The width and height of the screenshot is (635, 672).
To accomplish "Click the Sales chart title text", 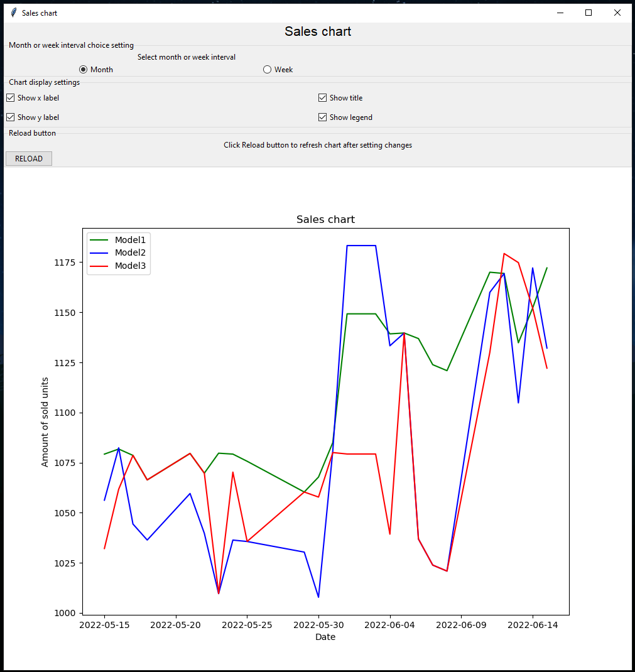I will [x=318, y=31].
